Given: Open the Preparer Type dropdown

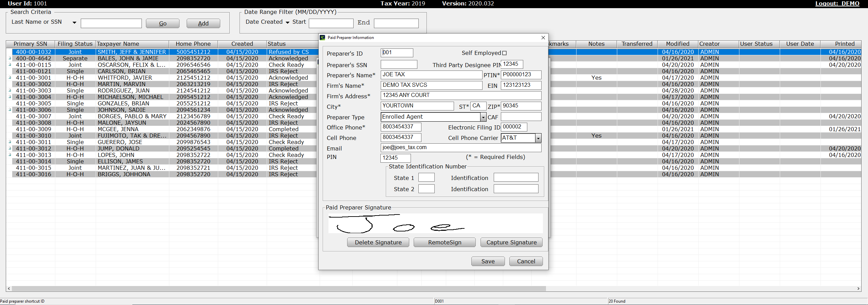Looking at the screenshot, I should point(483,117).
